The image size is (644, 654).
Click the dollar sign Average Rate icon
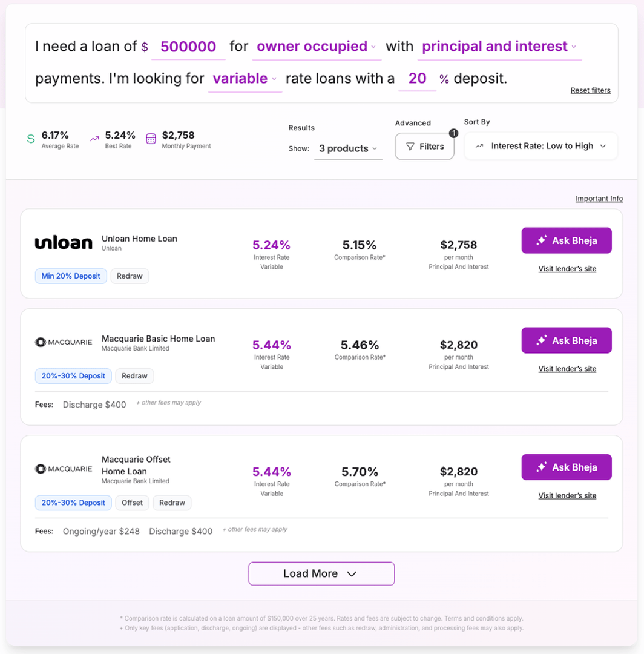(31, 139)
